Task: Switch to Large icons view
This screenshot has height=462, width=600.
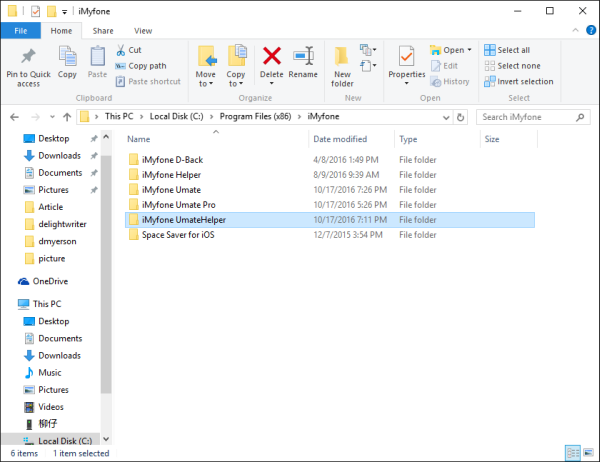Action: [x=588, y=453]
